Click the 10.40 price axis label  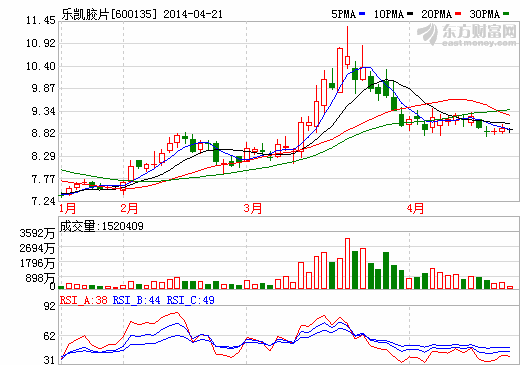[41, 66]
